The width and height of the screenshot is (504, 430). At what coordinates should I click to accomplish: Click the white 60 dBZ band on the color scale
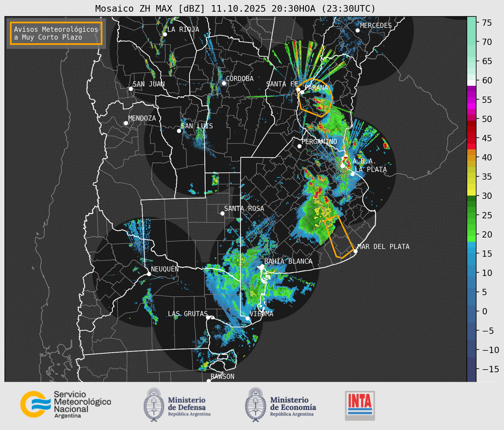pos(471,83)
